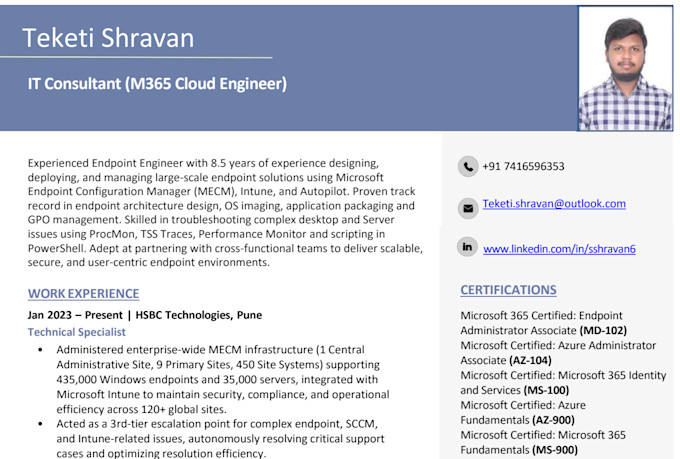Screen dimensions: 680x459
Task: Click the bullet starting 'Acted as a 3rd-tier'
Action: [x=220, y=438]
